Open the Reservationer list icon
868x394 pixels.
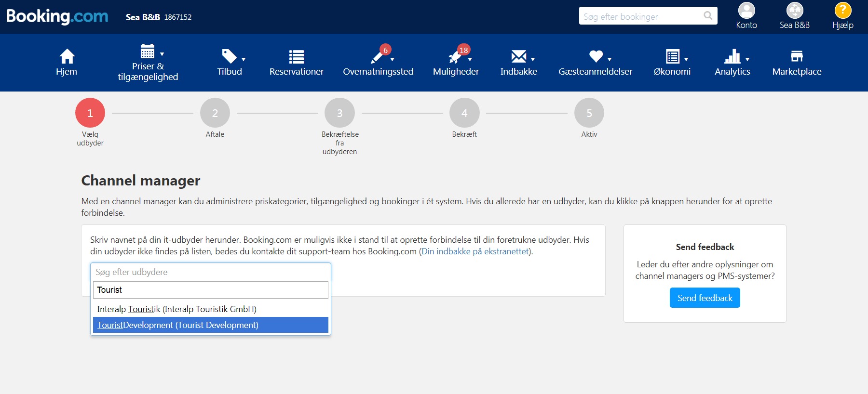pyautogui.click(x=296, y=57)
